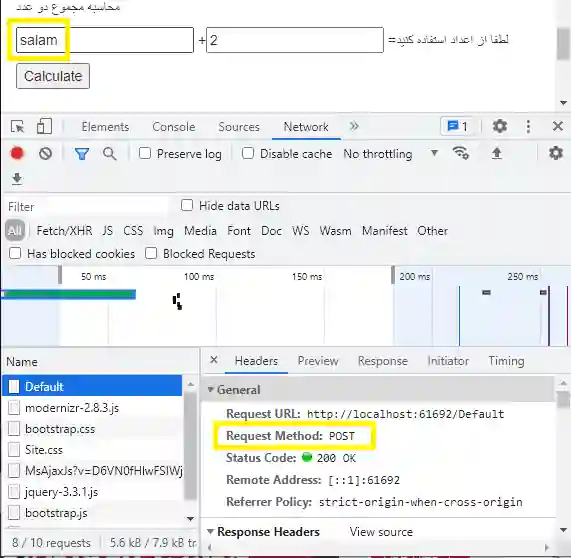This screenshot has width=571, height=558.
Task: Open the No throttling dropdown
Action: 391,154
